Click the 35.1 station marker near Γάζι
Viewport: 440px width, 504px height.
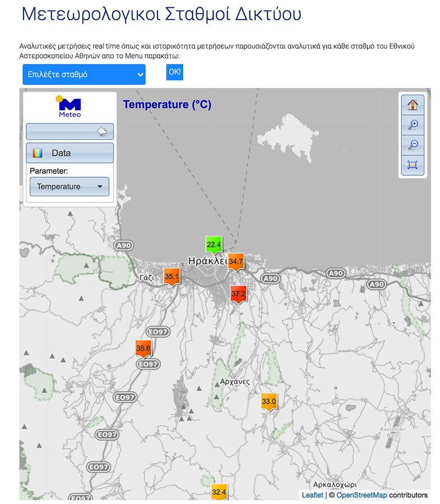point(171,276)
